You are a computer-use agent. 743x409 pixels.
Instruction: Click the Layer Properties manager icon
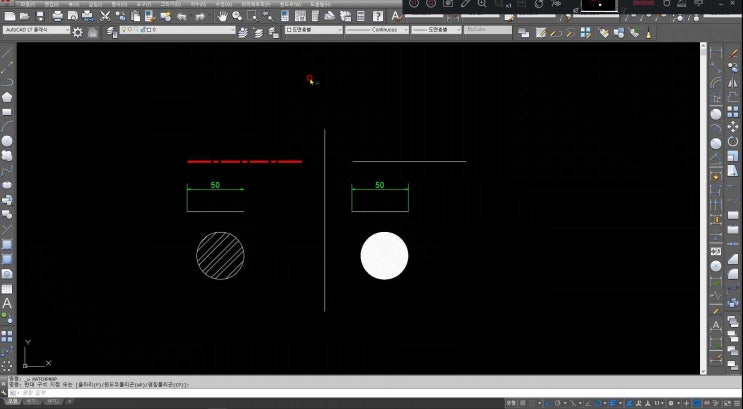point(110,31)
